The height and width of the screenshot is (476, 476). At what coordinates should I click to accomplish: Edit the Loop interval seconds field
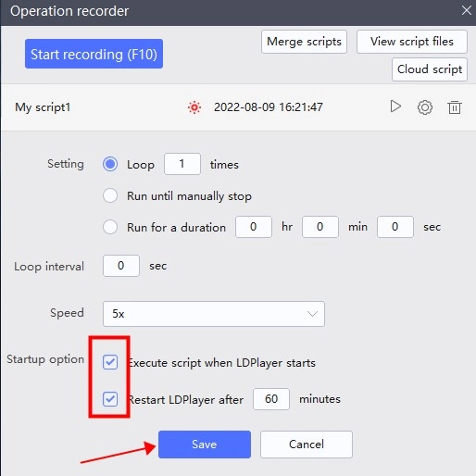pyautogui.click(x=121, y=266)
